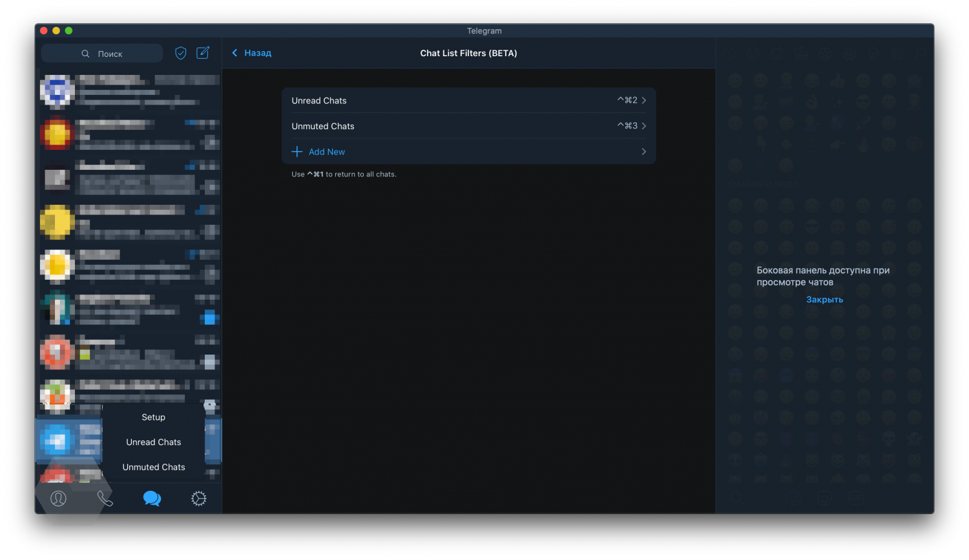The width and height of the screenshot is (969, 560).
Task: Click the ^⌘2 shortcut label
Action: pyautogui.click(x=627, y=100)
